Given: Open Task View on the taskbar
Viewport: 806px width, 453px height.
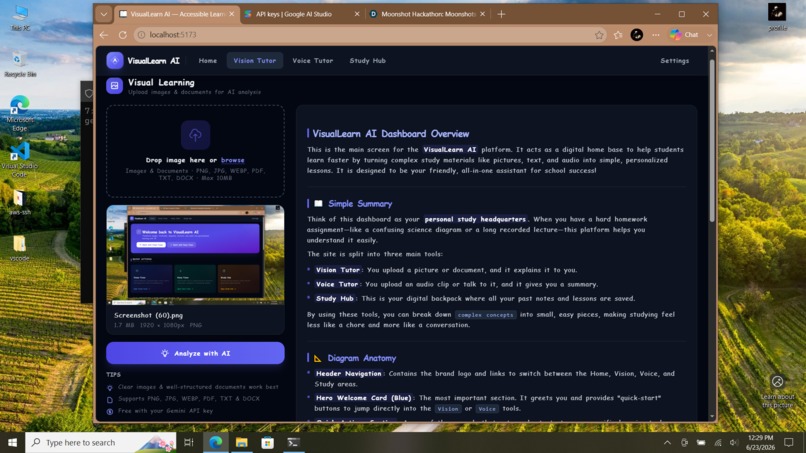Looking at the screenshot, I should click(189, 442).
